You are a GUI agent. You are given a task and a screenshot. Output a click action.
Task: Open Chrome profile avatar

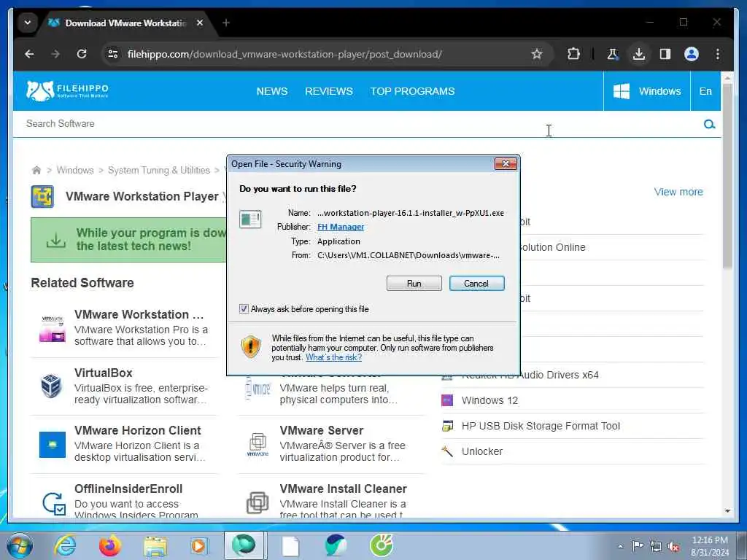692,54
